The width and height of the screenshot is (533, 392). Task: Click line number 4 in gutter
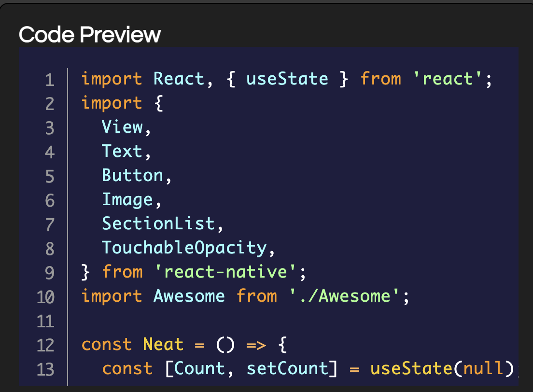(50, 153)
